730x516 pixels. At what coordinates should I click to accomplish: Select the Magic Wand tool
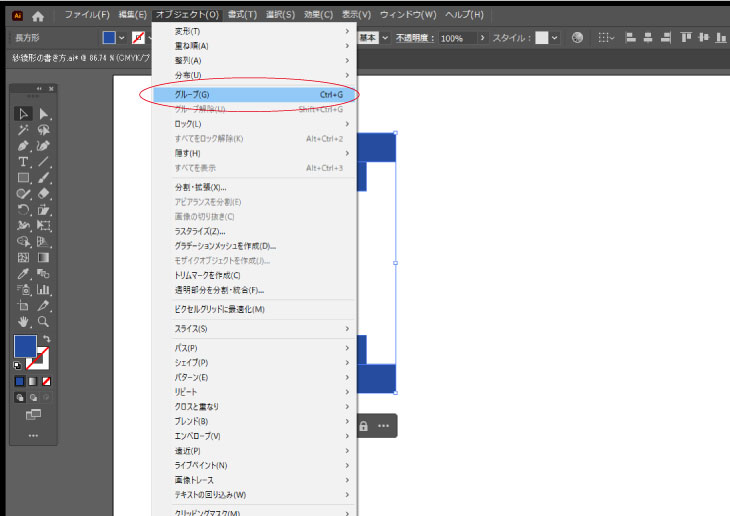(x=23, y=130)
